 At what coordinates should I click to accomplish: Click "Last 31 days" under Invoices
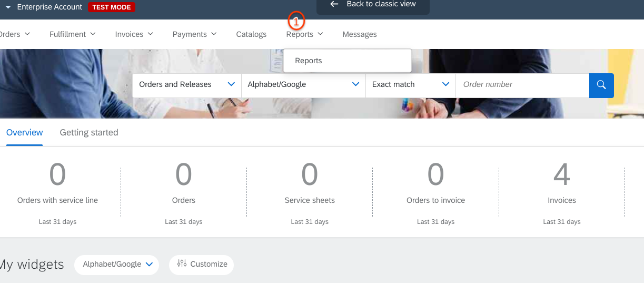[562, 222]
